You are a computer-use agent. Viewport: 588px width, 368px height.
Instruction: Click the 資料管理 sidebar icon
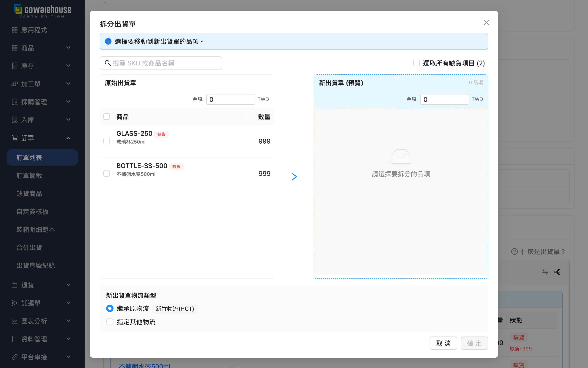tap(14, 339)
